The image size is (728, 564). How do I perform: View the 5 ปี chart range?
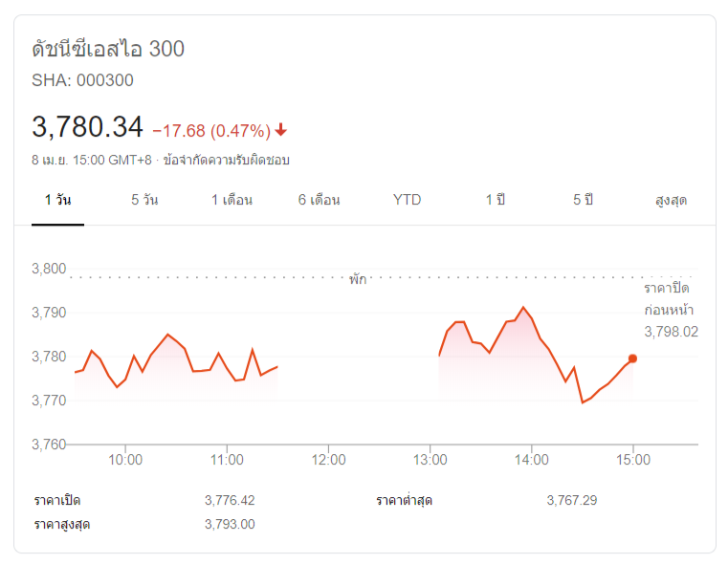point(583,200)
